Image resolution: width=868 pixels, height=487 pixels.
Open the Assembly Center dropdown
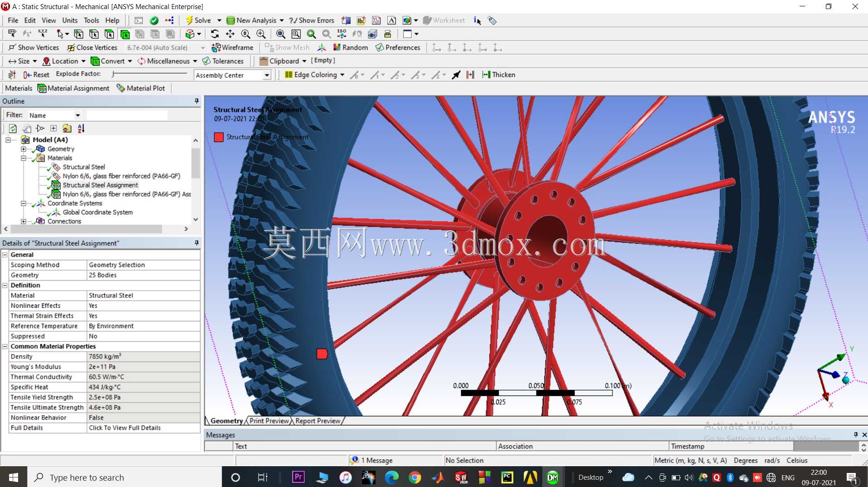(267, 75)
